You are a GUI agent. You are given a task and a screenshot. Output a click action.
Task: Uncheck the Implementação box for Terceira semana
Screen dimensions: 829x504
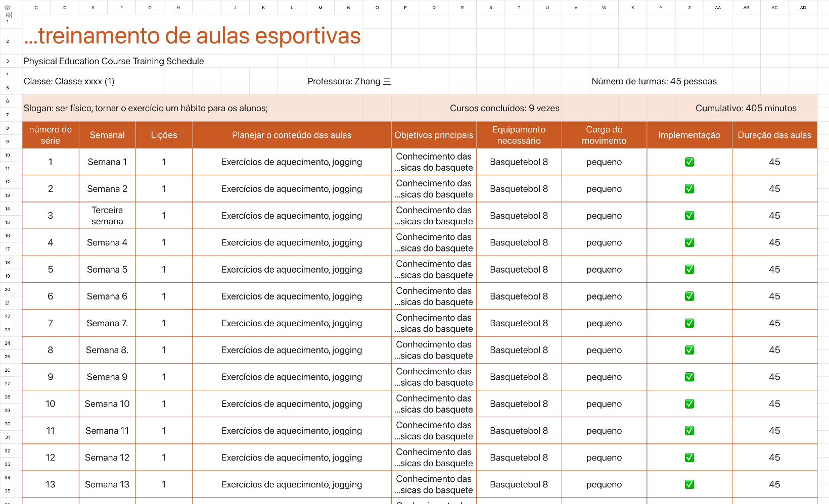689,216
